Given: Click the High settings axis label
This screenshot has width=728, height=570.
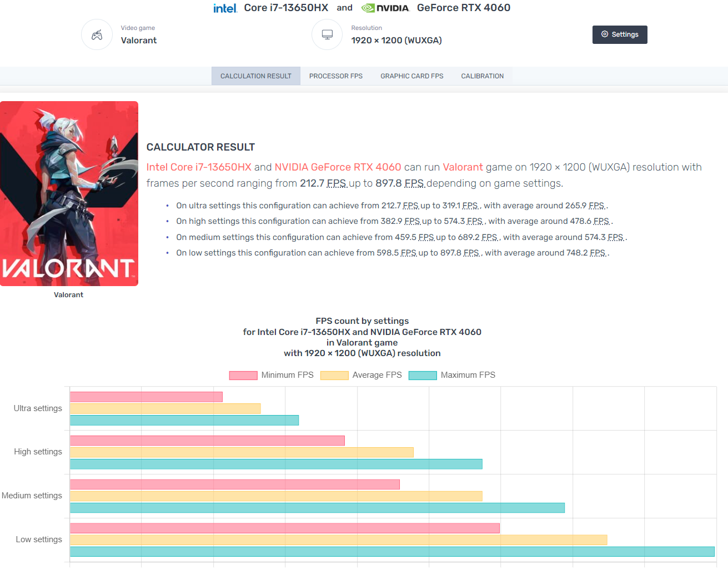Looking at the screenshot, I should (x=38, y=452).
